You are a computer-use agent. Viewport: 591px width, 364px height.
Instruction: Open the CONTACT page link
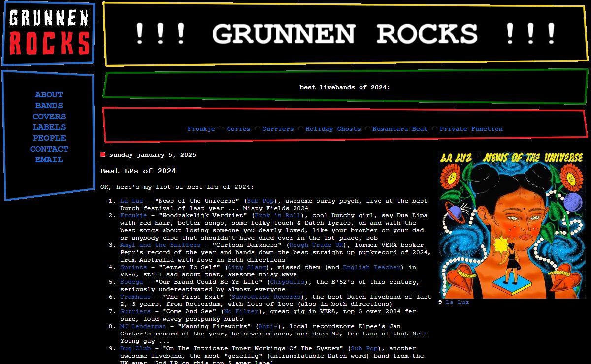[49, 149]
